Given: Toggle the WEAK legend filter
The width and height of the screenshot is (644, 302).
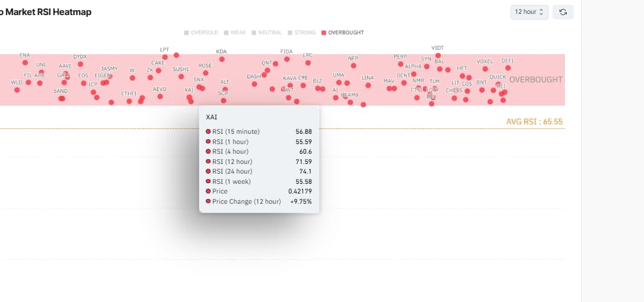Looking at the screenshot, I should click(x=235, y=33).
